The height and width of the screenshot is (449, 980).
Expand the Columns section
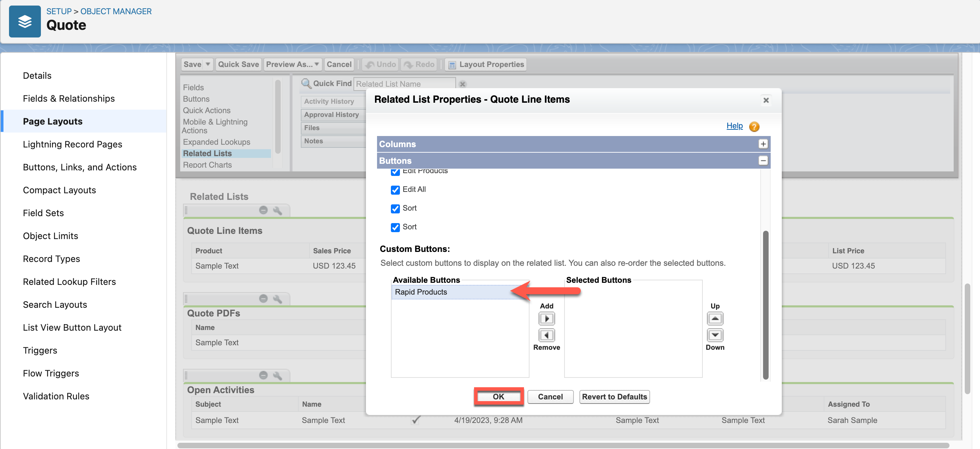point(763,144)
